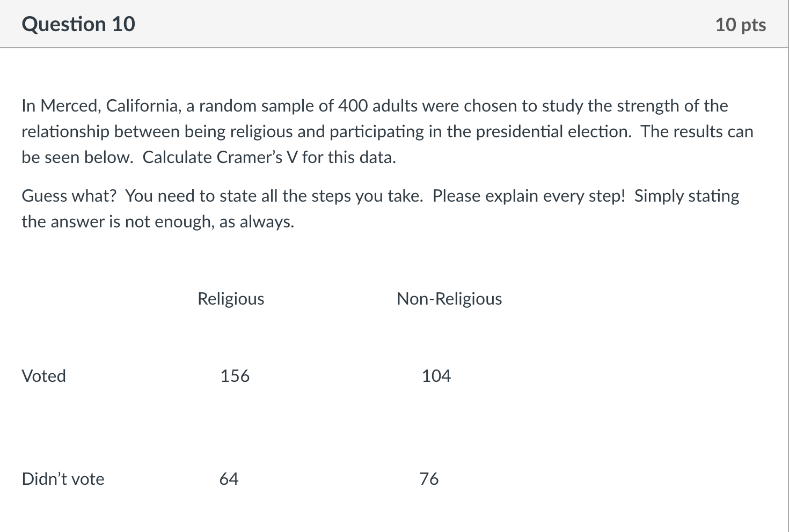Click the text Guess what?
This screenshot has width=789, height=532.
[69, 196]
